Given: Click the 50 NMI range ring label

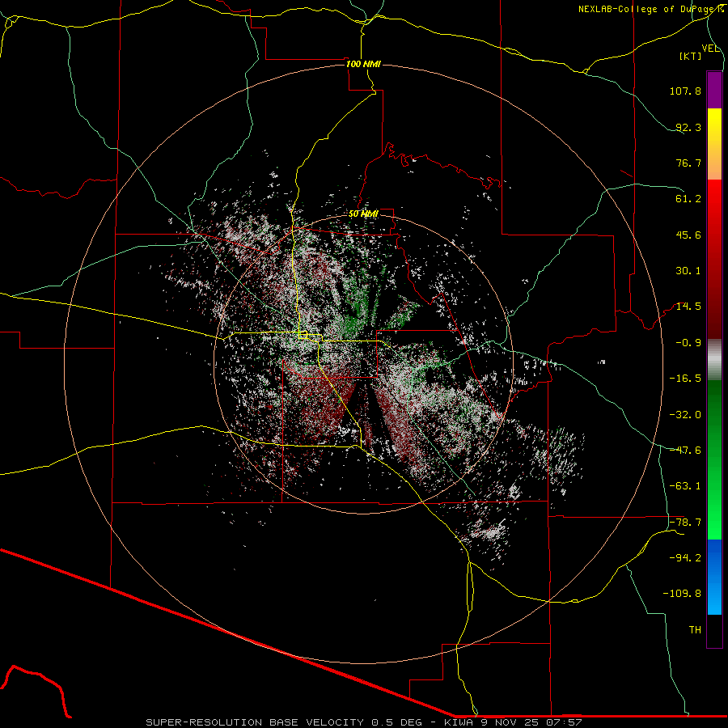Looking at the screenshot, I should point(363,214).
